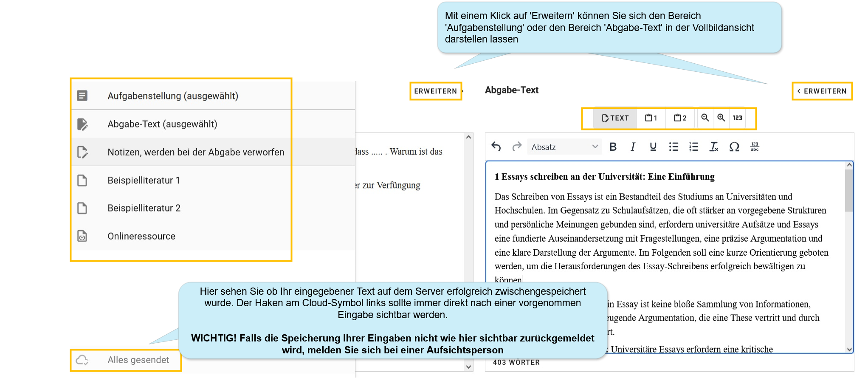This screenshot has width=868, height=378.
Task: Click the Beispielliteratur 1 file icon
Action: [82, 181]
